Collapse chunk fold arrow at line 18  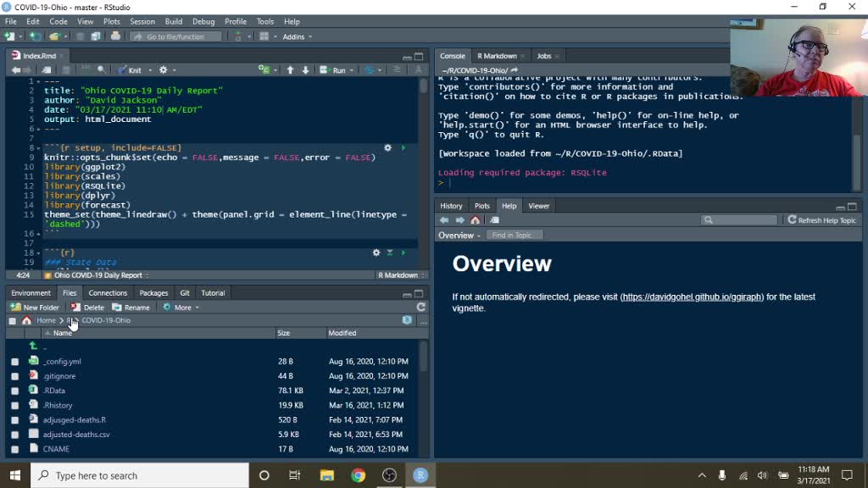(x=38, y=252)
